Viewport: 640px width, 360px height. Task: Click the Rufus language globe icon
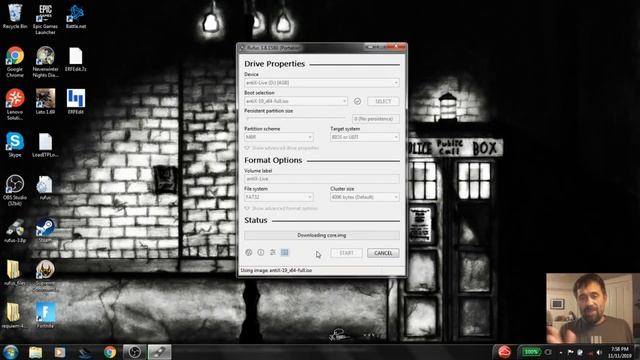click(x=248, y=253)
